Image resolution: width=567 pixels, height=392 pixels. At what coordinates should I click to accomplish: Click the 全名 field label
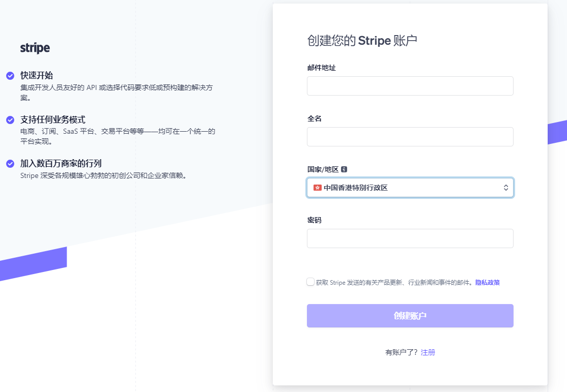[314, 118]
